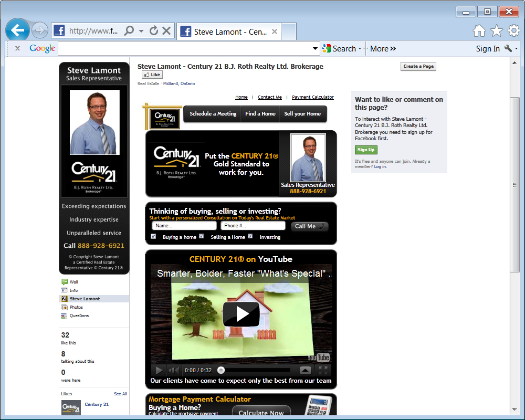525x420 pixels.
Task: Click the YouTube logo on video
Action: 319,358
